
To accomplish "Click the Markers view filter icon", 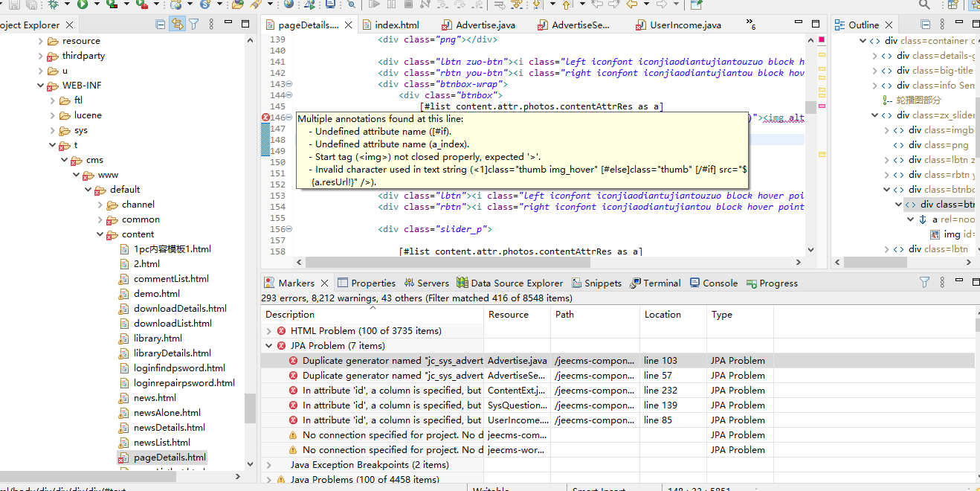I will (924, 283).
